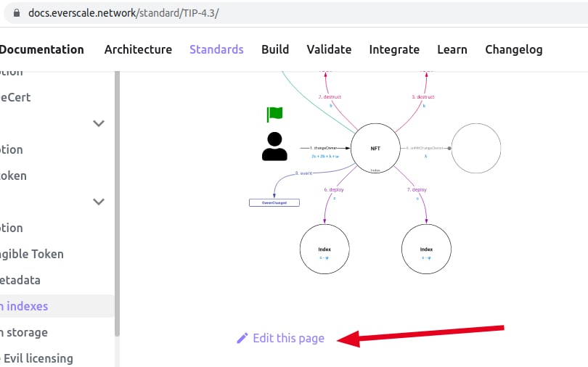This screenshot has height=367, width=588.
Task: Click the lock icon in address bar
Action: coord(17,14)
